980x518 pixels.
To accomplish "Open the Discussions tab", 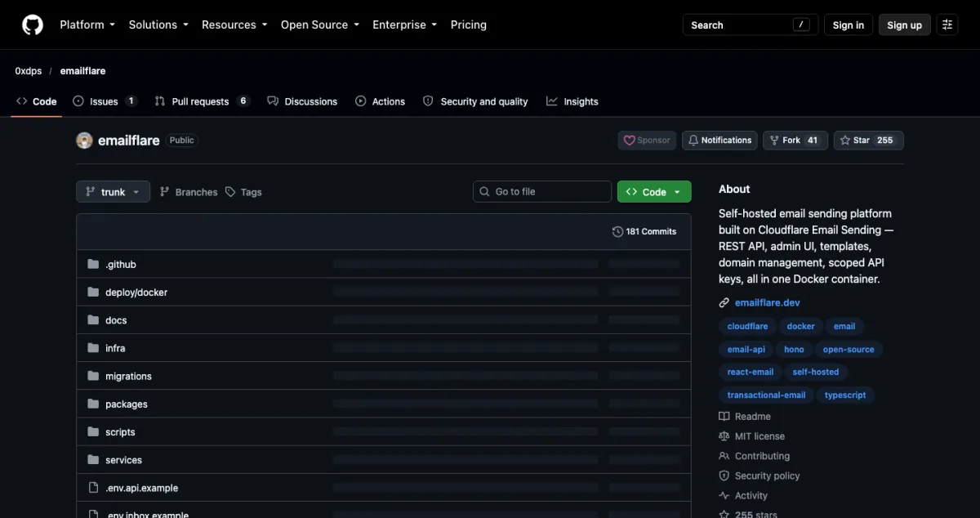I will click(302, 101).
